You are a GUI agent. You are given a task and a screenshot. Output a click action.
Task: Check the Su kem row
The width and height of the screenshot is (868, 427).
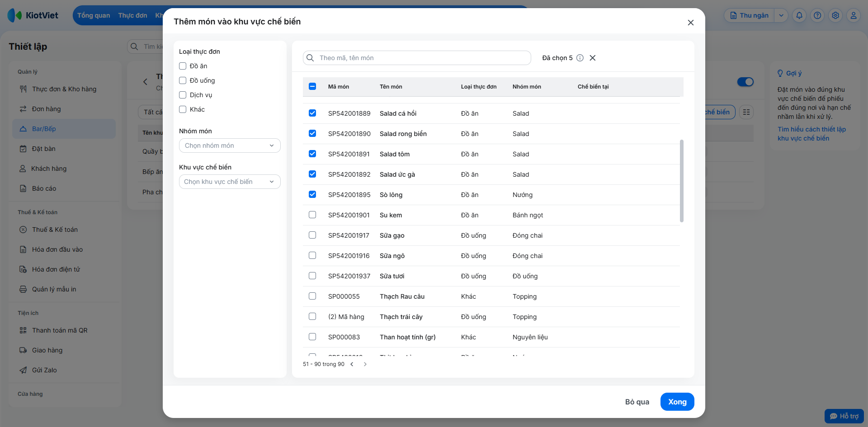point(312,215)
